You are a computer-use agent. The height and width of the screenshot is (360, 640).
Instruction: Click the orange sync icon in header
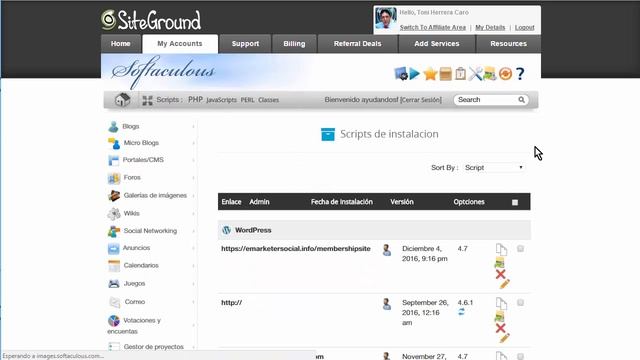tap(505, 74)
